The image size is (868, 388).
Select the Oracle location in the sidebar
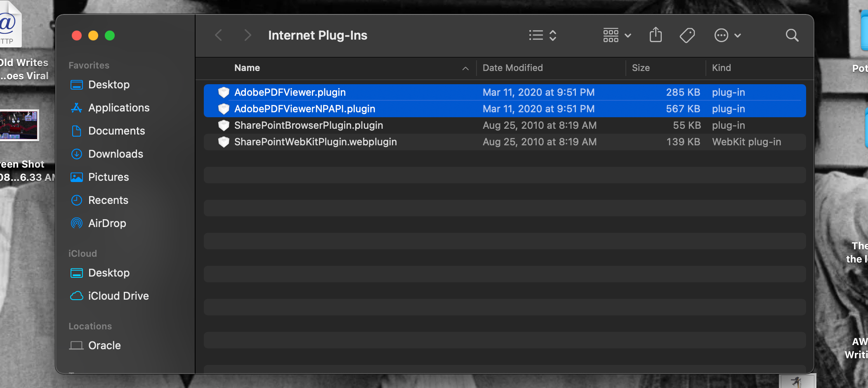104,345
